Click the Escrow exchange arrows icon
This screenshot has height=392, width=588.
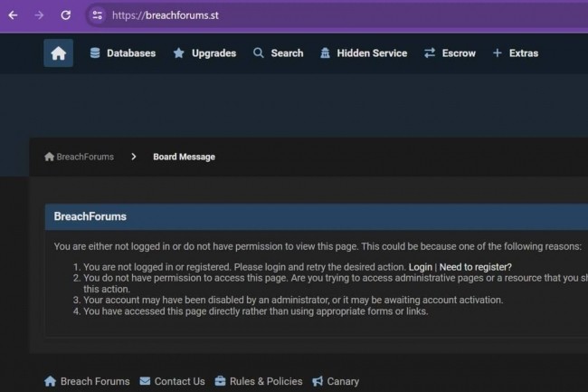click(x=430, y=53)
